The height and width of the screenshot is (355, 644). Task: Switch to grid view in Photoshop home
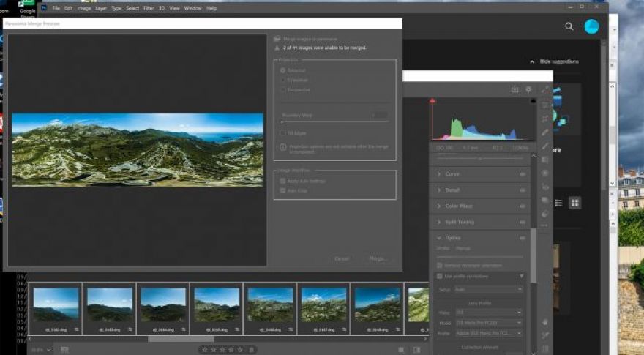(x=574, y=203)
